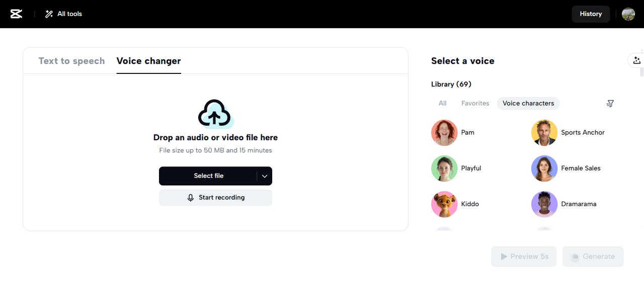Open the All tools menu
Image resolution: width=644 pixels, height=281 pixels.
[x=63, y=14]
